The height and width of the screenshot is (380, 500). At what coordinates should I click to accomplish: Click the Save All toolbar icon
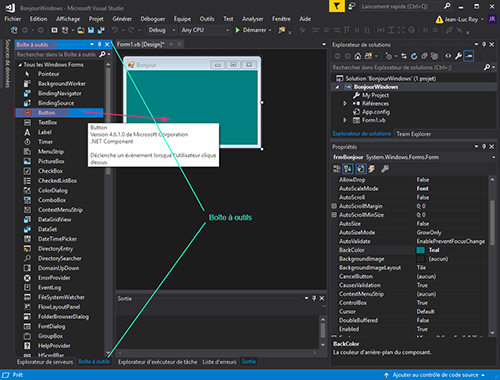(x=101, y=30)
